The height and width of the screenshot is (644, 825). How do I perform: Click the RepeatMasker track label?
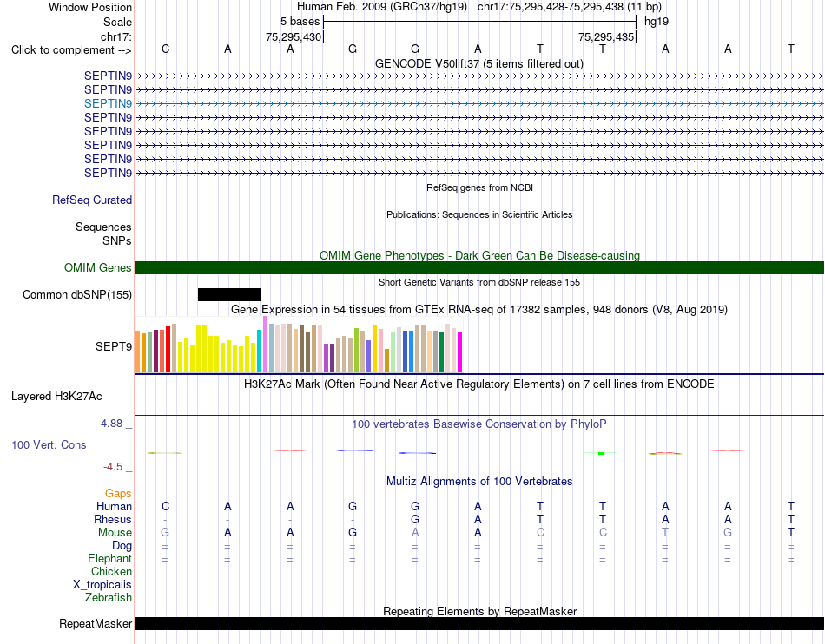pos(96,623)
